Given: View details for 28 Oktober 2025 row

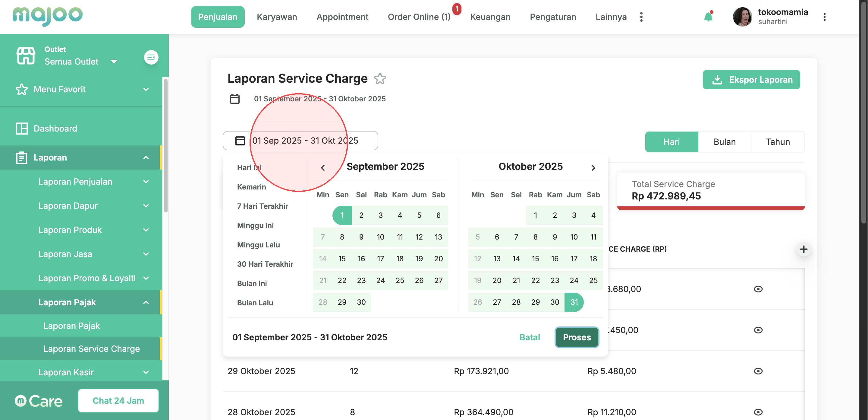Looking at the screenshot, I should click(758, 412).
